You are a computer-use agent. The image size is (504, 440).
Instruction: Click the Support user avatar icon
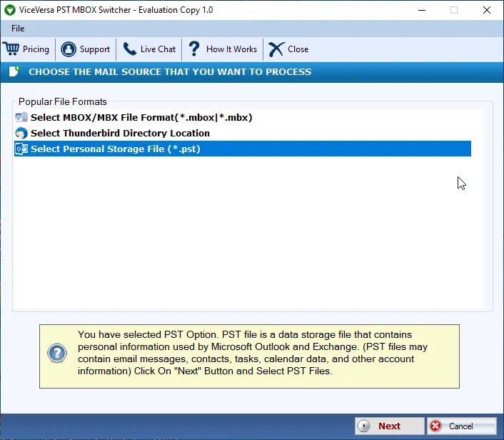[x=69, y=49]
